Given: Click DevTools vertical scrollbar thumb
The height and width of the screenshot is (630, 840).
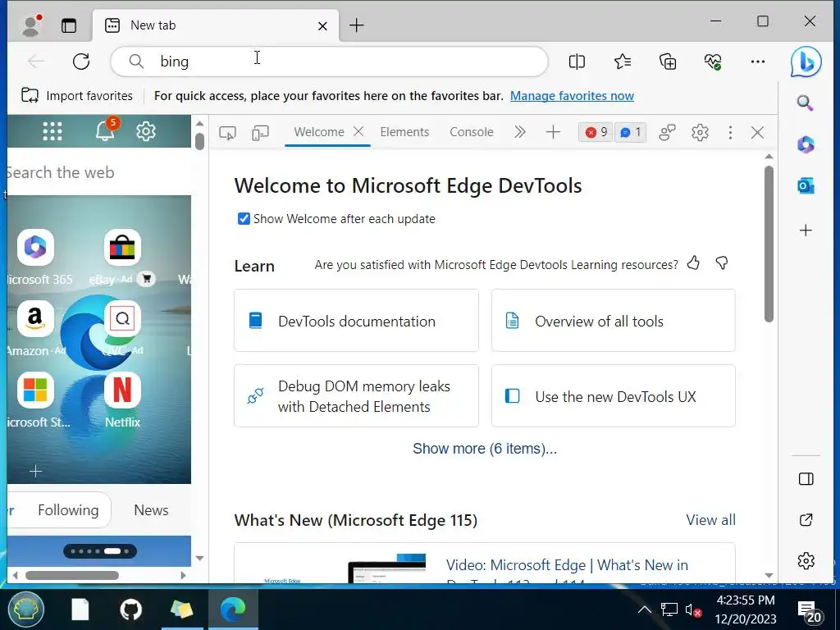Looking at the screenshot, I should tap(769, 244).
